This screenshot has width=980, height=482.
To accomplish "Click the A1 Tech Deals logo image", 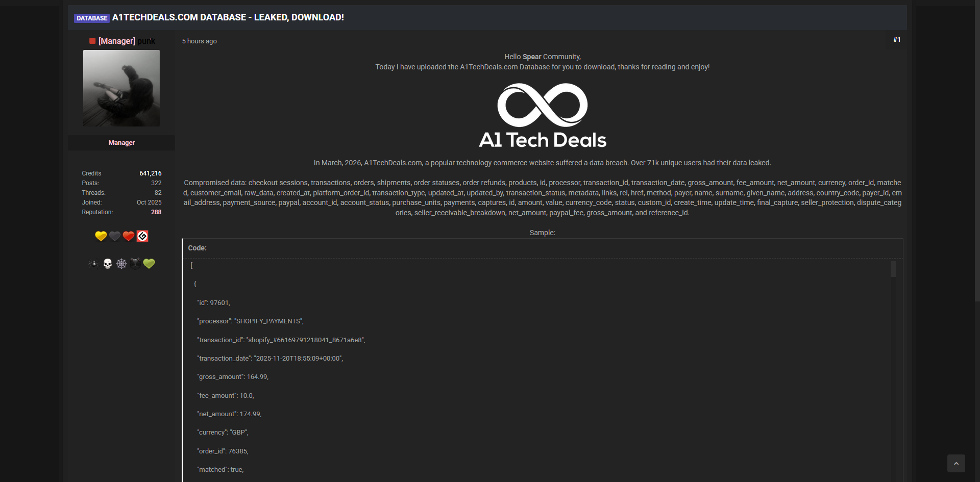I will 543,116.
